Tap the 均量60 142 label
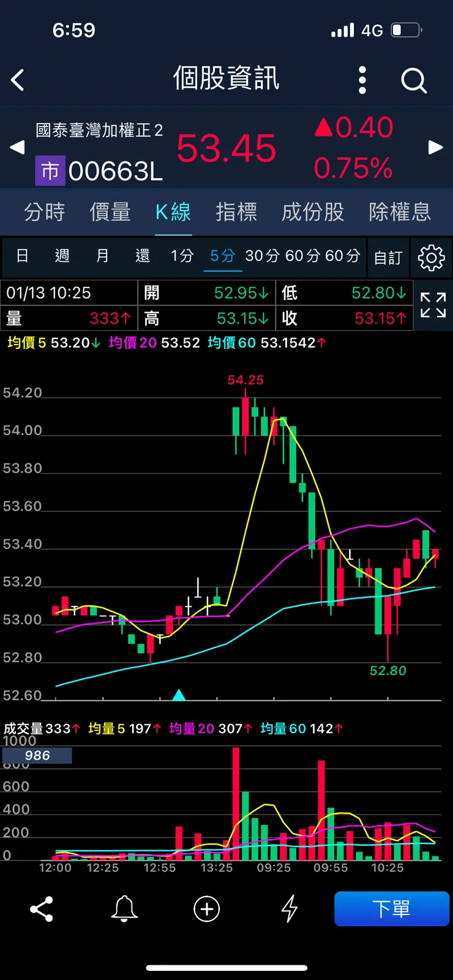Viewport: 453px width, 980px height. (302, 728)
